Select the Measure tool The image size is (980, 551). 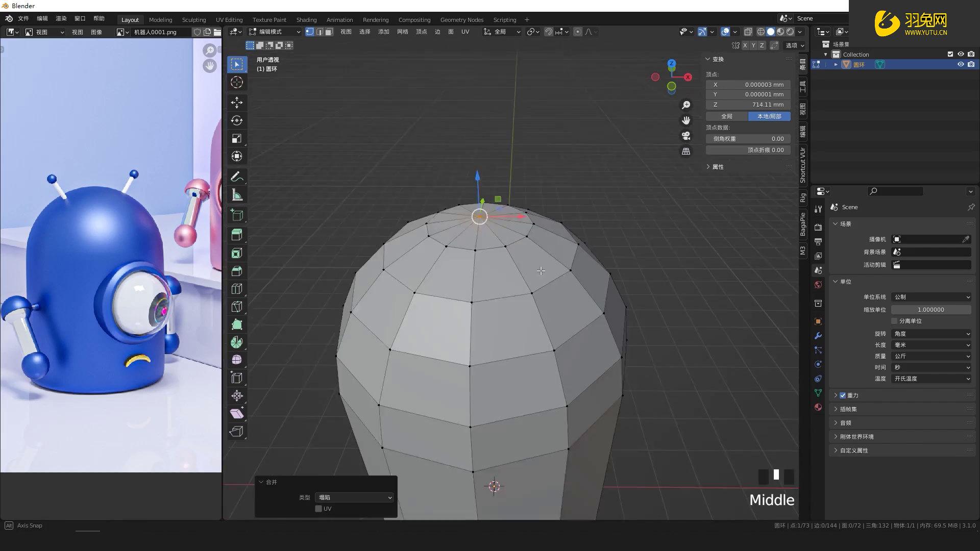coord(237,194)
